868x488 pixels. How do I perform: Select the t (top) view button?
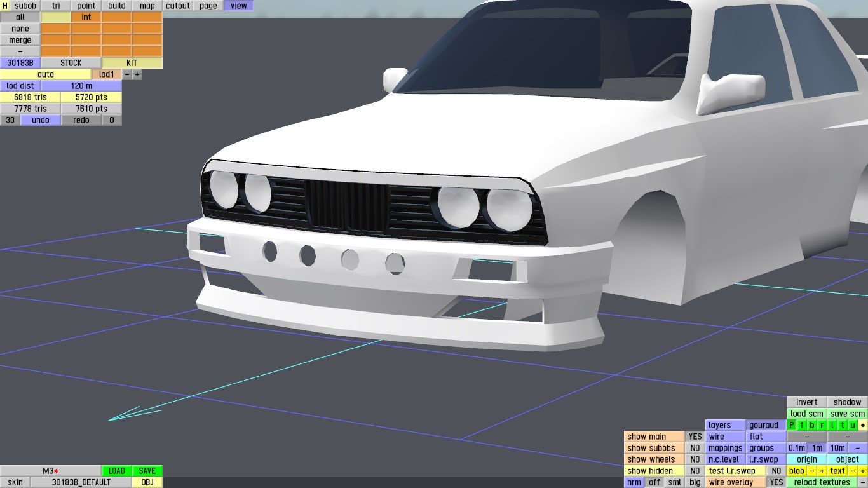point(843,425)
